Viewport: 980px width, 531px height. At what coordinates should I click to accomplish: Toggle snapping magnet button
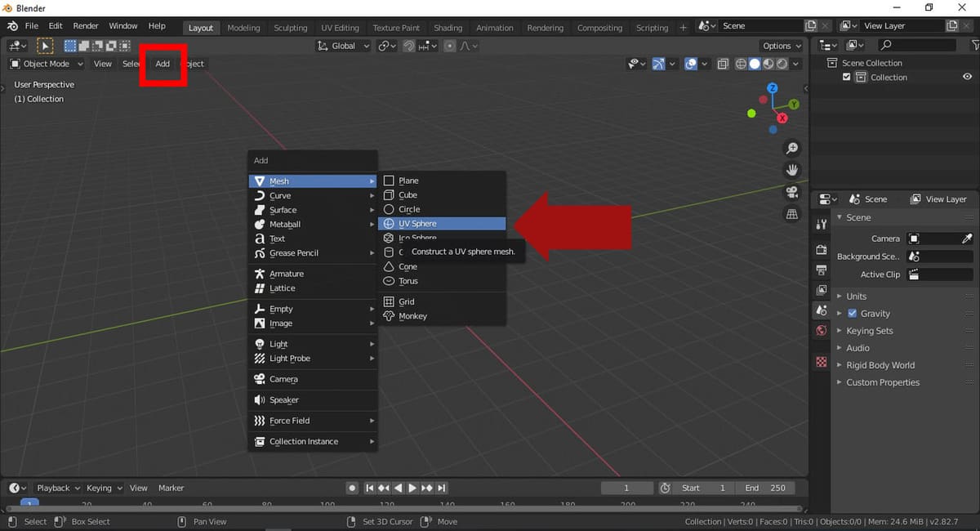409,47
